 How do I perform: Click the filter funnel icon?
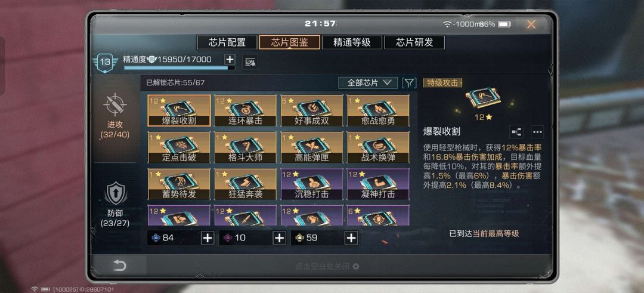(x=408, y=82)
